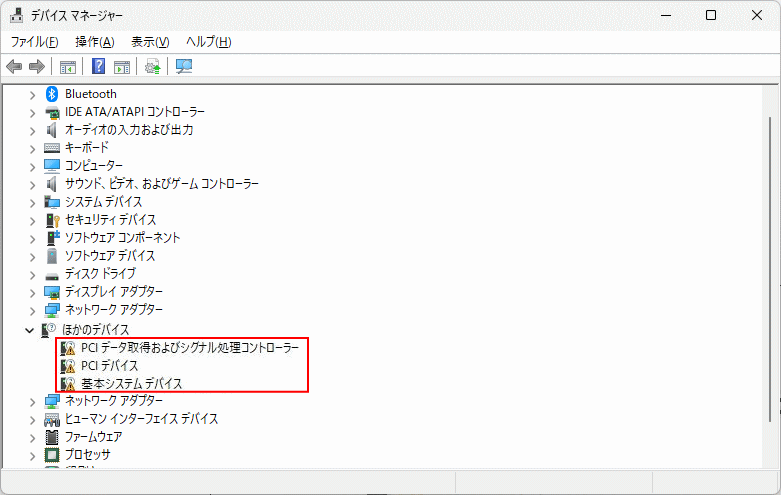Click warning icon beside PCI デバイス
The height and width of the screenshot is (495, 781).
(x=68, y=366)
